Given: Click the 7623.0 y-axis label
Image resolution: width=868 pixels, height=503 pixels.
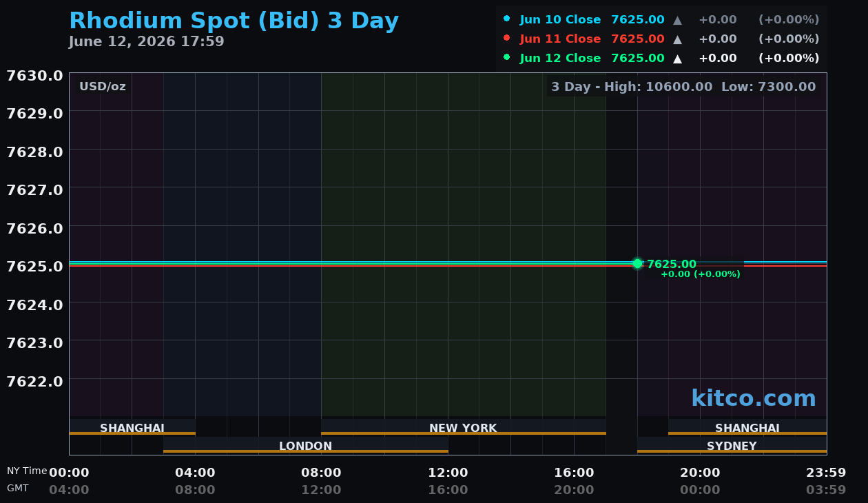Looking at the screenshot, I should point(34,342).
